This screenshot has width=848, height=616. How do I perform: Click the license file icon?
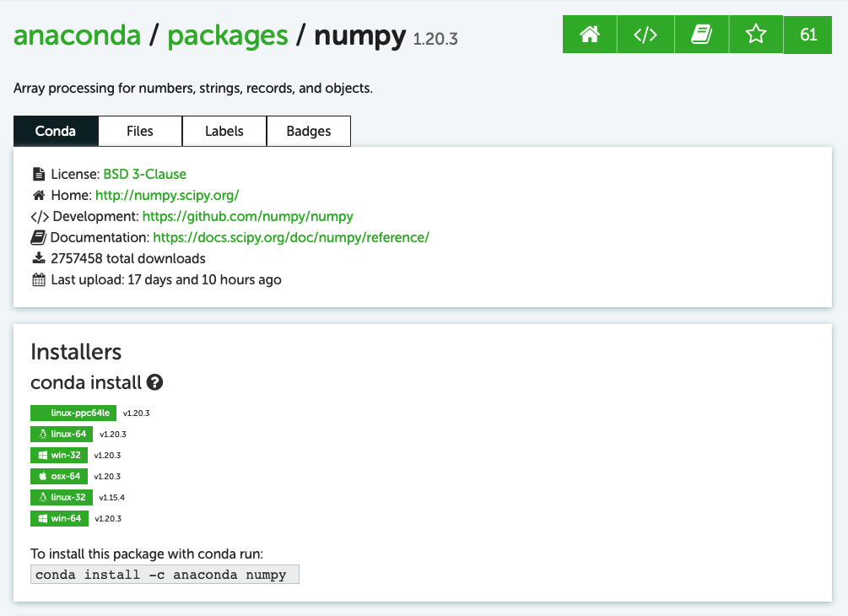pos(39,174)
